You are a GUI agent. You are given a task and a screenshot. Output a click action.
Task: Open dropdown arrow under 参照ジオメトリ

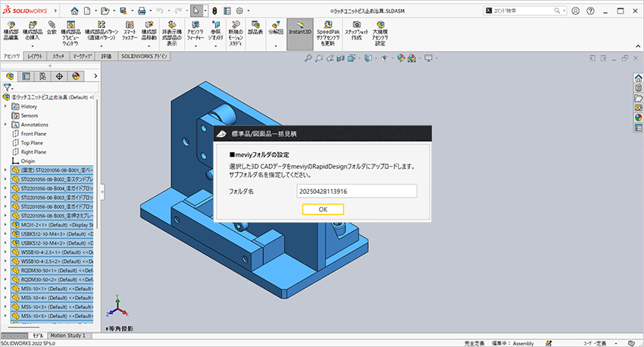[x=216, y=46]
